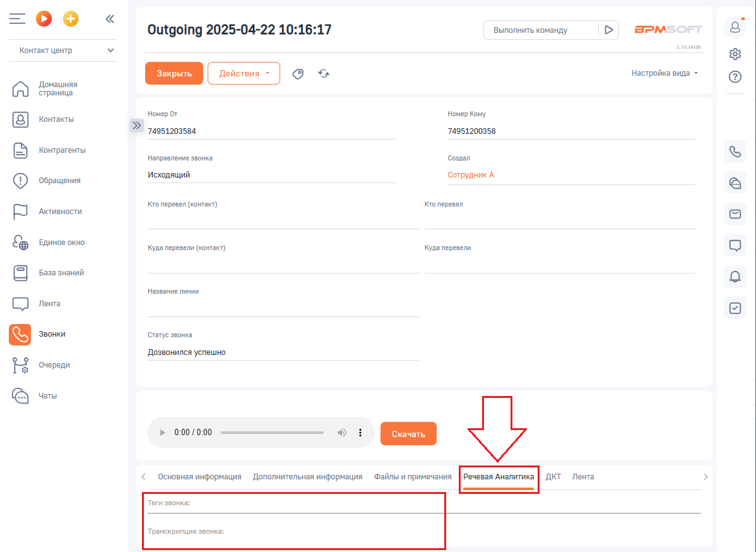This screenshot has width=756, height=552.
Task: Open Обращения section
Action: tap(59, 181)
